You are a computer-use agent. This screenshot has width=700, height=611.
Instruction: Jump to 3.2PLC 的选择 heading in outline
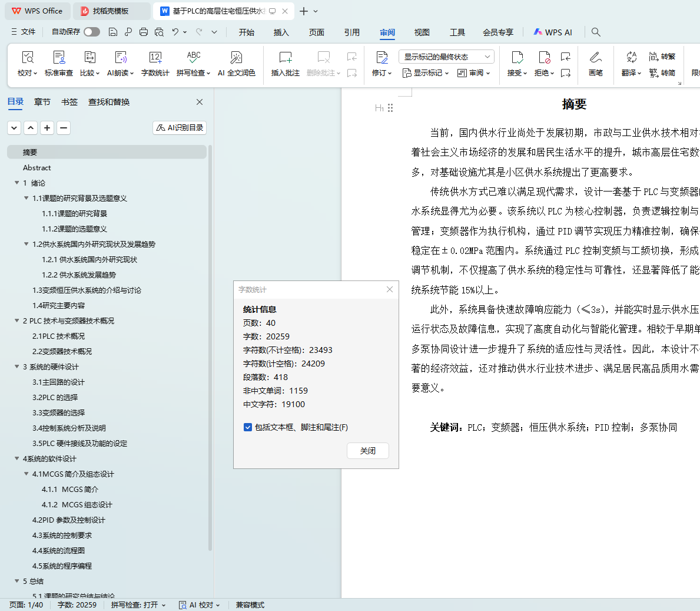55,398
